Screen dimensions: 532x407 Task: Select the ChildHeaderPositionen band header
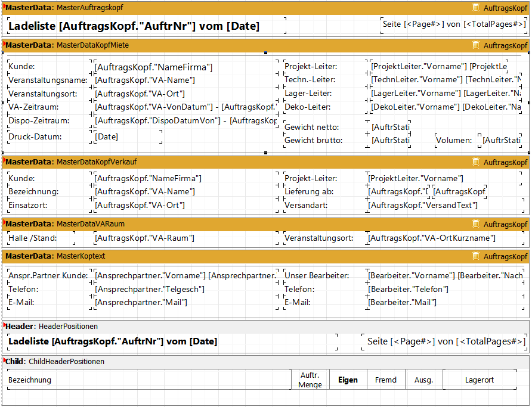265,362
